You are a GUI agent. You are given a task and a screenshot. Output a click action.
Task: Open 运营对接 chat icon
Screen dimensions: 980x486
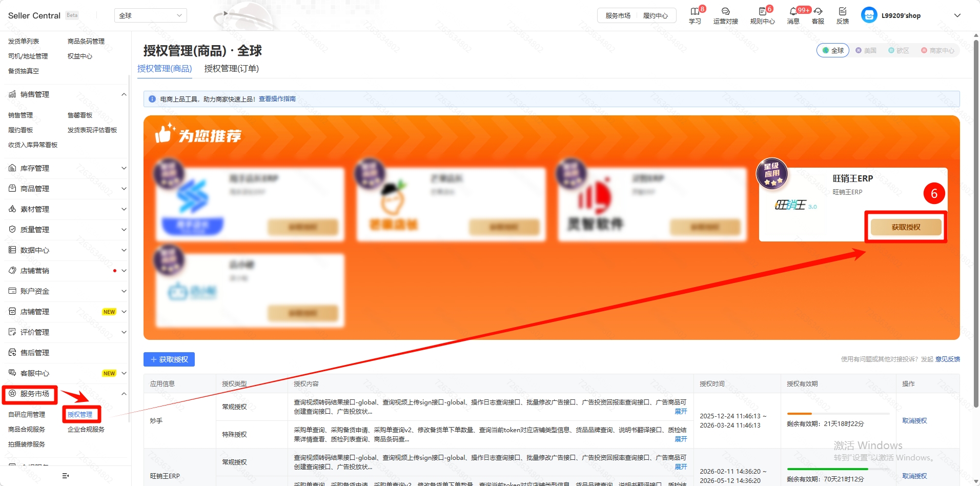pos(725,12)
